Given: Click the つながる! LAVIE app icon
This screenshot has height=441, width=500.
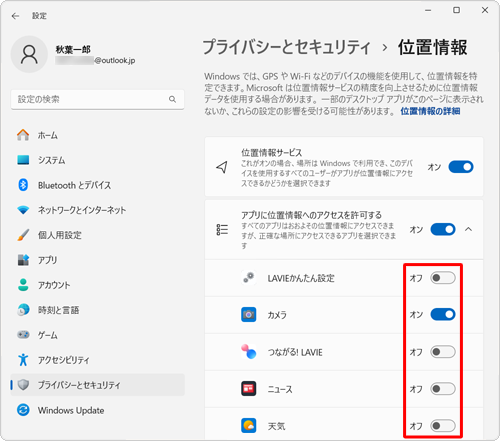Looking at the screenshot, I should [x=249, y=352].
